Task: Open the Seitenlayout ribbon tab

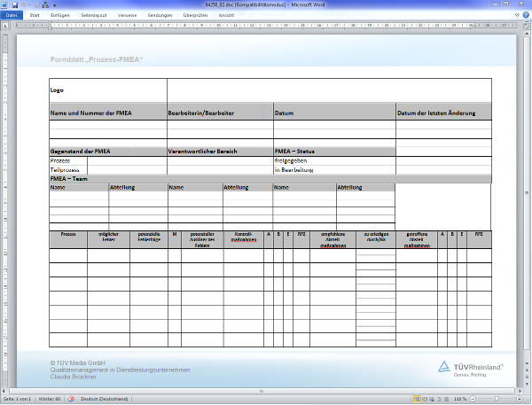Action: 95,15
